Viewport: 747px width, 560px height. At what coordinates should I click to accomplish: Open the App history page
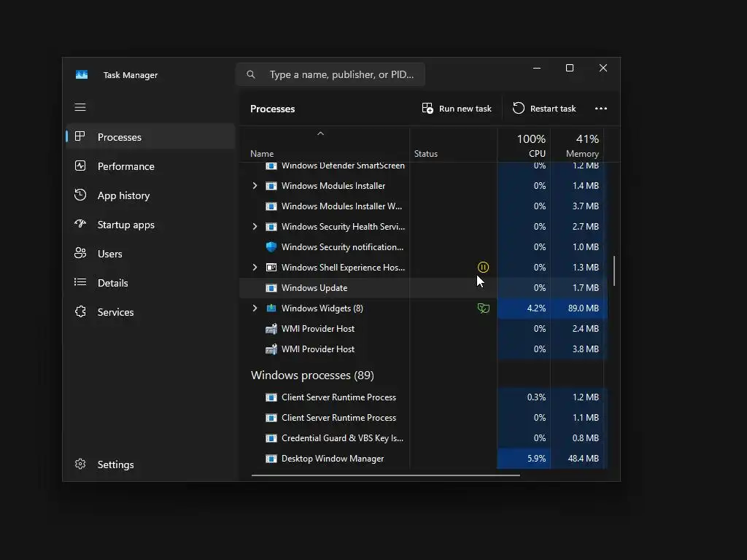150,195
